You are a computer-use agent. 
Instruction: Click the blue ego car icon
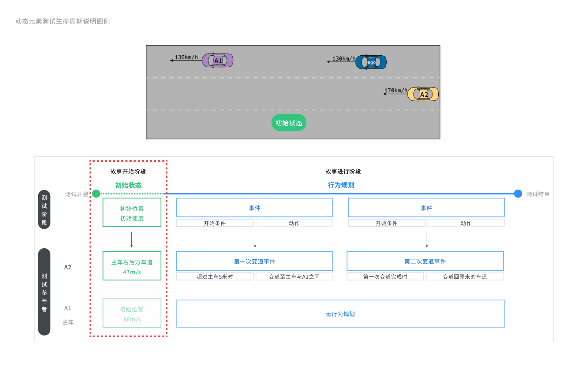pyautogui.click(x=371, y=62)
